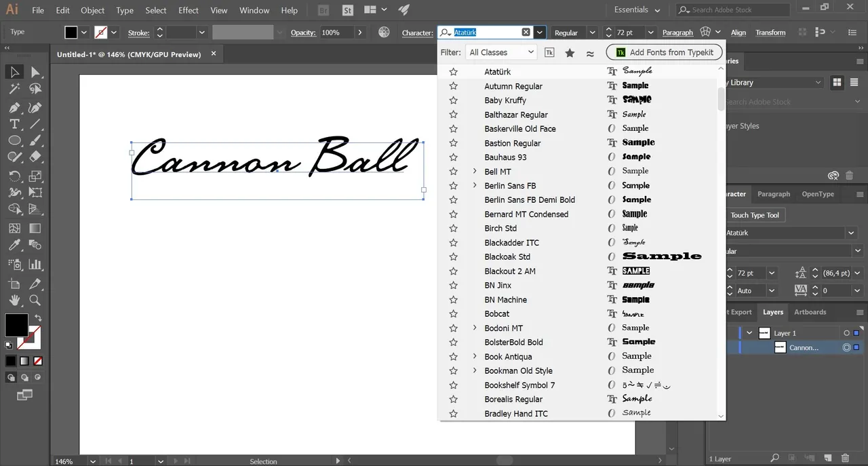Open the Object menu
This screenshot has width=868, height=466.
point(93,10)
